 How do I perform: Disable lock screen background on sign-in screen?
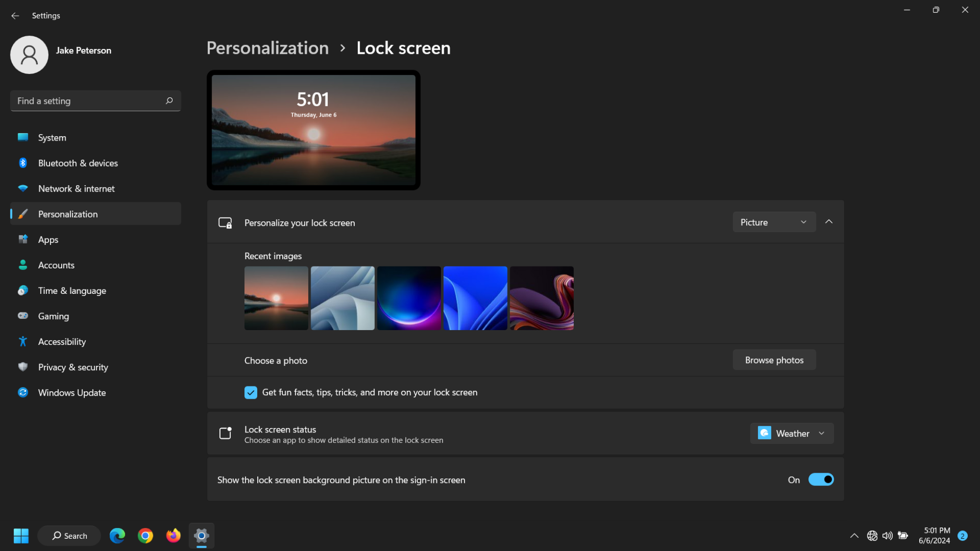[822, 479]
